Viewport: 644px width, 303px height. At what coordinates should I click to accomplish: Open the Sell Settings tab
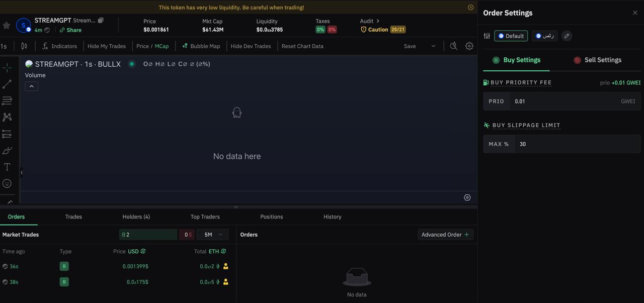[597, 60]
